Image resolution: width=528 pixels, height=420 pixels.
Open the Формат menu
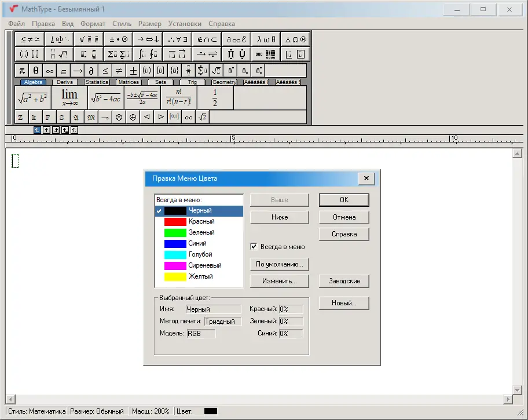pos(93,24)
